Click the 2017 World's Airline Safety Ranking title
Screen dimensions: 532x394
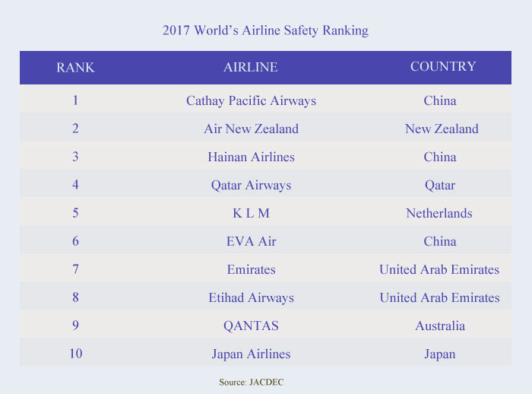(265, 31)
